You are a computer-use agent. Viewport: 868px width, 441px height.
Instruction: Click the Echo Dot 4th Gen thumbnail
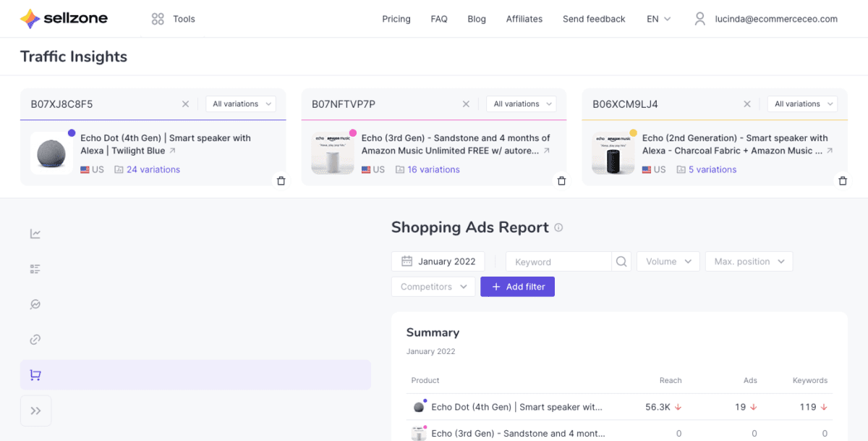click(x=51, y=153)
